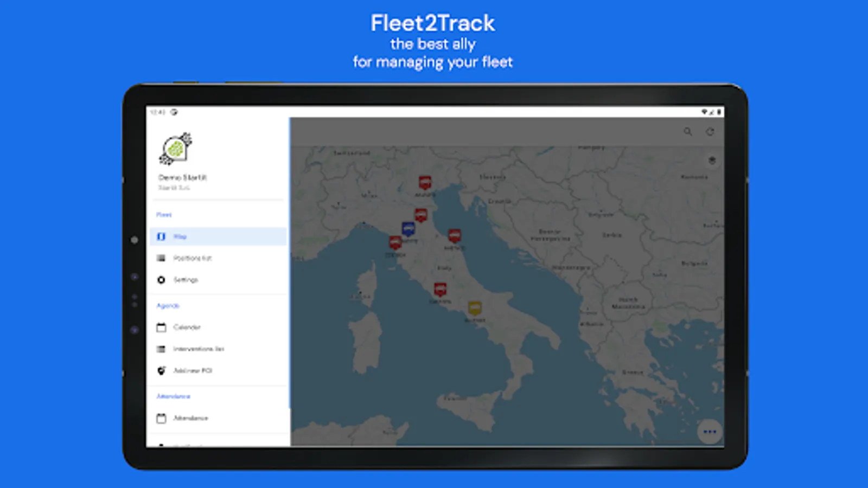Click the company logo in the drawer header
This screenshot has height=488, width=868.
coord(175,148)
